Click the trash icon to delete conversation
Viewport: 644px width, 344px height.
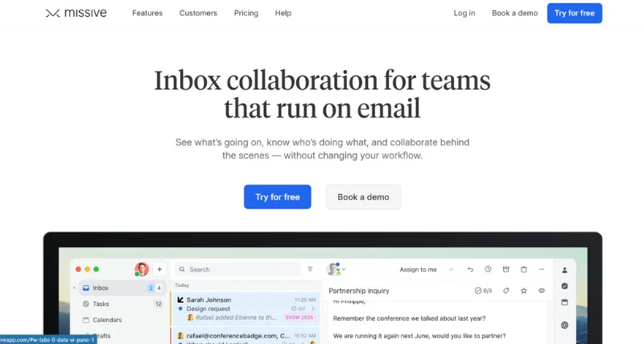[x=523, y=269]
